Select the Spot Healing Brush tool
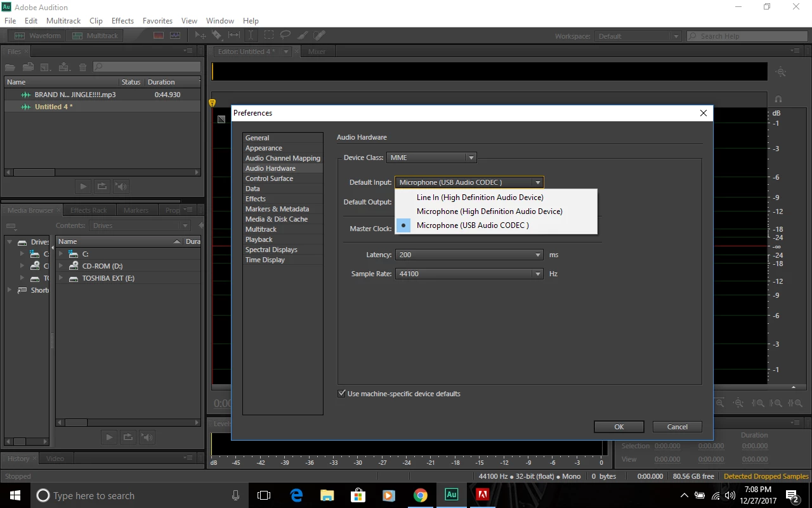Screen dimensions: 812x508 pyautogui.click(x=319, y=36)
